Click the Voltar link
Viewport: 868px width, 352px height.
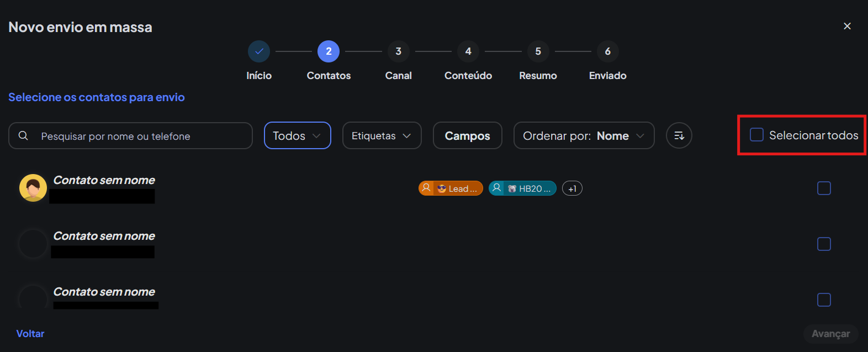click(x=30, y=334)
